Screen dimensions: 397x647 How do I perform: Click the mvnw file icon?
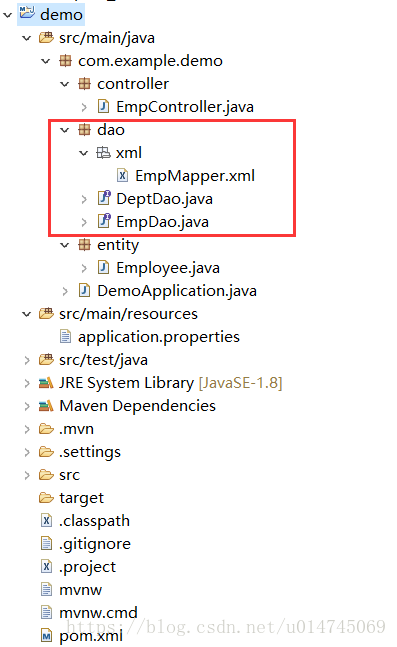point(47,589)
